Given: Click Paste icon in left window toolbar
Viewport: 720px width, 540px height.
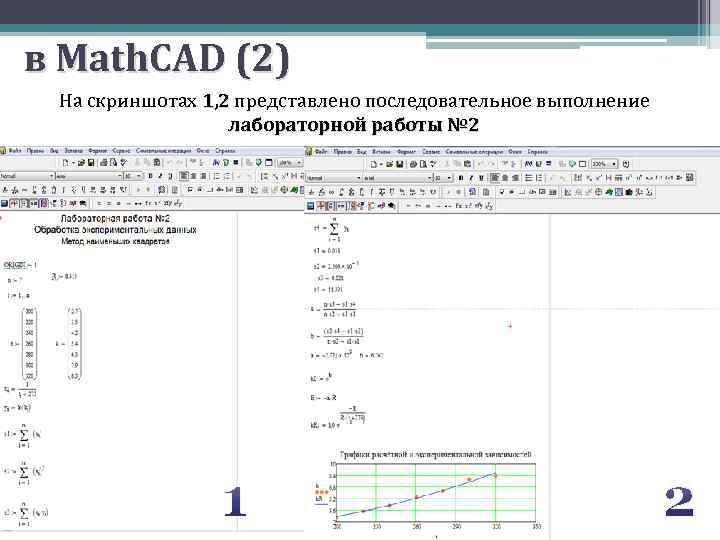Looking at the screenshot, I should pyautogui.click(x=157, y=163).
